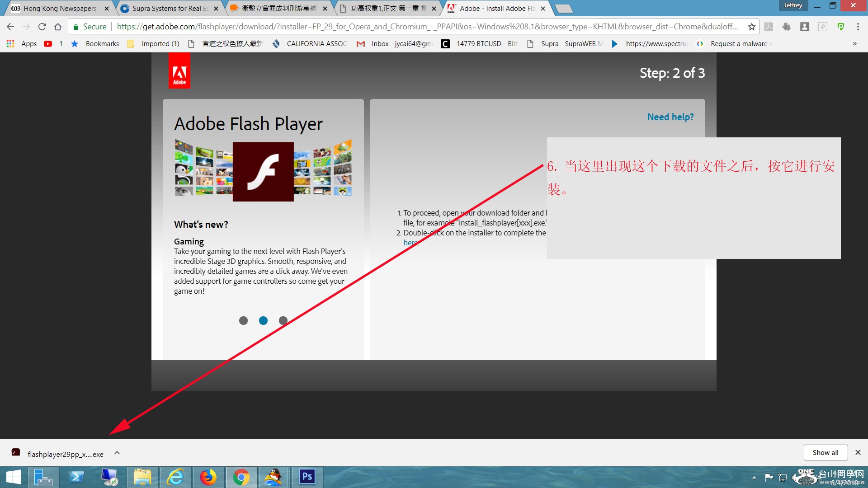The width and height of the screenshot is (868, 488).
Task: Open Supra - SupraWEB bookmark
Action: 565,44
